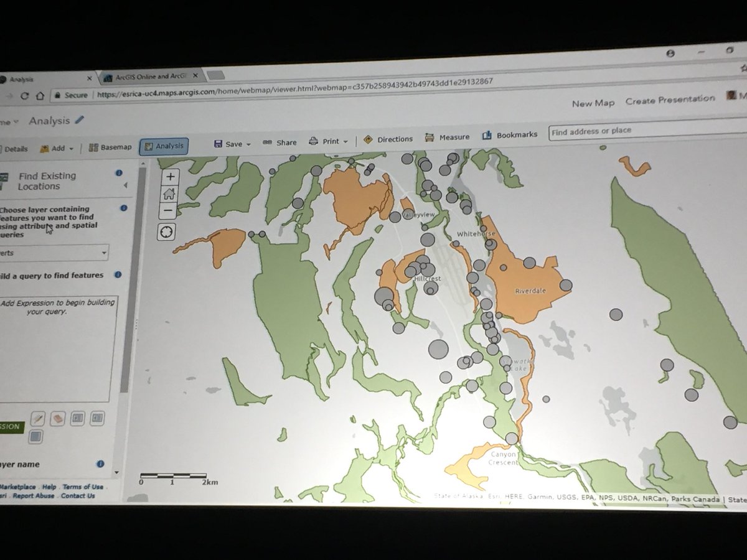Image resolution: width=747 pixels, height=560 pixels.
Task: Open the Add layer dropdown
Action: pyautogui.click(x=57, y=148)
